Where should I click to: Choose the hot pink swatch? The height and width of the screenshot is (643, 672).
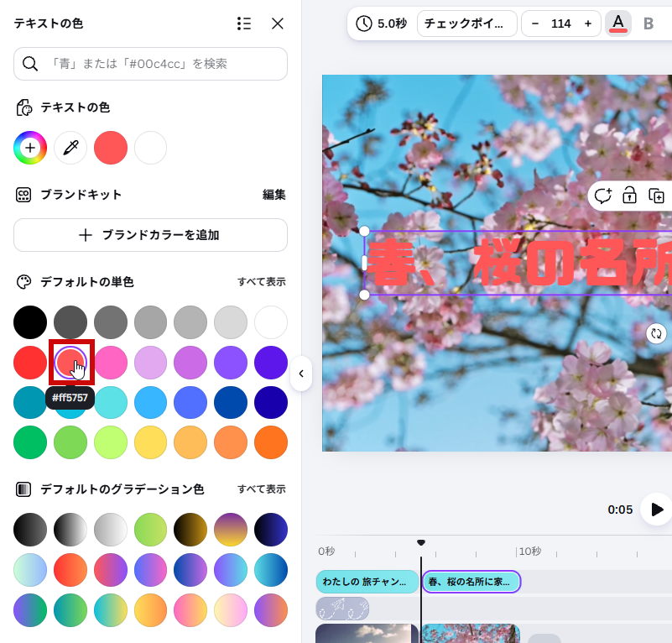click(x=111, y=363)
